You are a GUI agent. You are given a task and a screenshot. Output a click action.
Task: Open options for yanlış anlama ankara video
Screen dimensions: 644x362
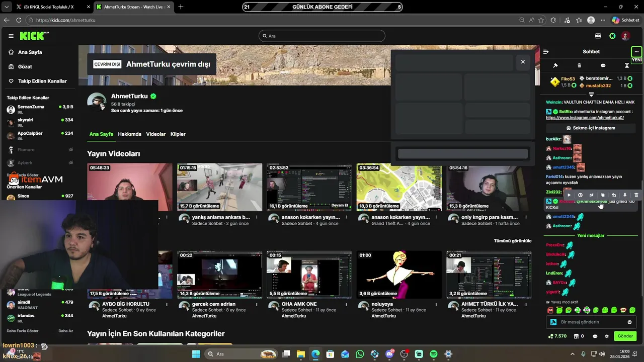[x=257, y=217]
